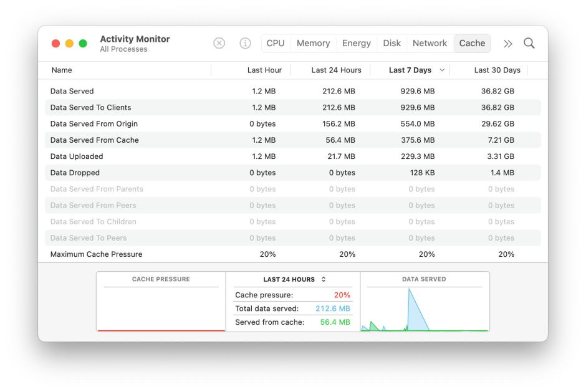The height and width of the screenshot is (392, 586).
Task: Click the search magnifier icon
Action: [529, 43]
